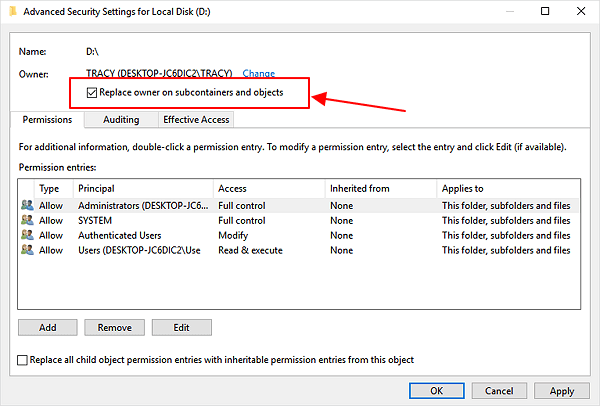The height and width of the screenshot is (406, 600).
Task: Click the Users entry group icon
Action: pos(26,250)
